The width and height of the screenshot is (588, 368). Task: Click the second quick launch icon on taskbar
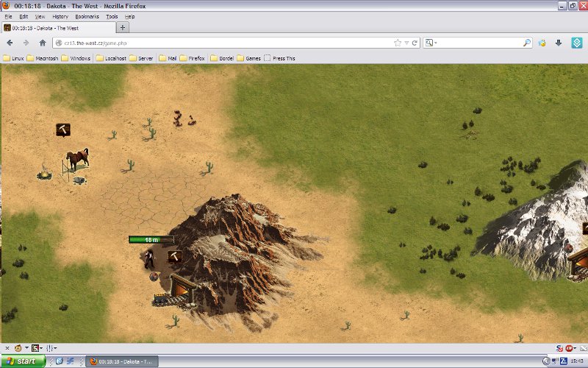[x=70, y=361]
